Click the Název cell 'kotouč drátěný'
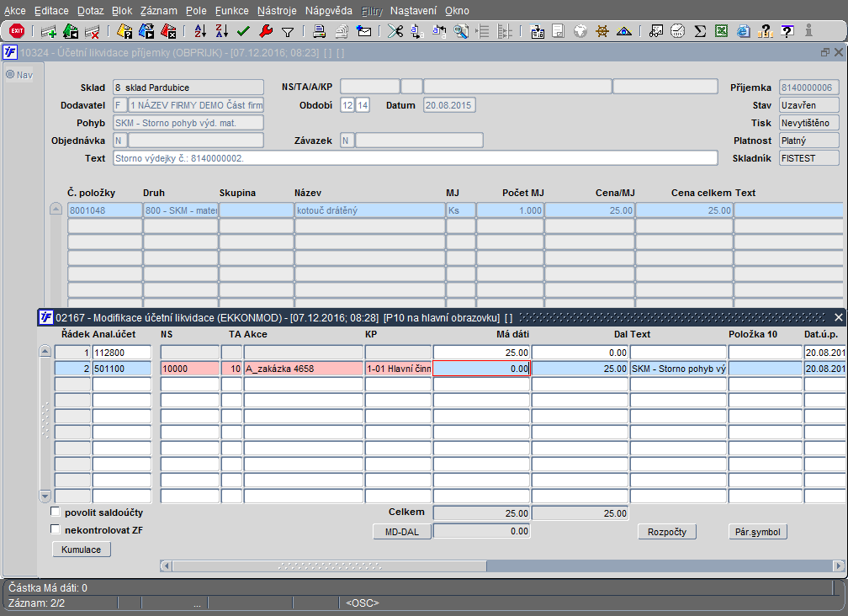 [370, 210]
